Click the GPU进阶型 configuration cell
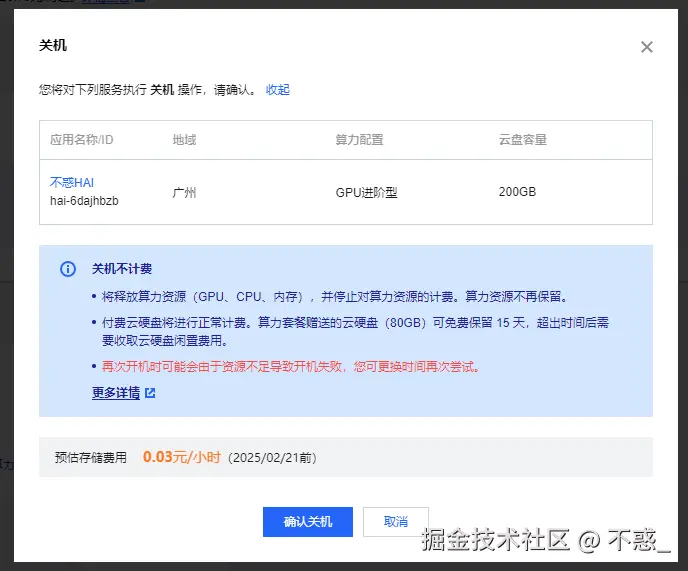688x571 pixels. tap(366, 192)
